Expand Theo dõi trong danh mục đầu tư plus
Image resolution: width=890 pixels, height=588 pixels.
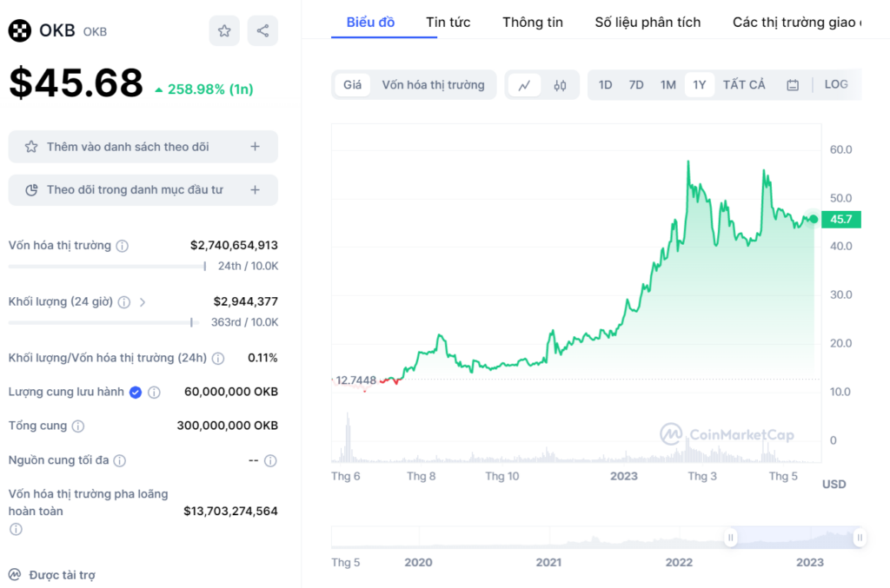[255, 189]
